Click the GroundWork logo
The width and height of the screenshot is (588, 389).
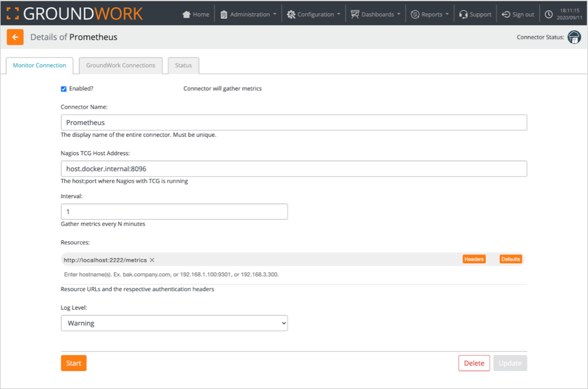pos(75,14)
